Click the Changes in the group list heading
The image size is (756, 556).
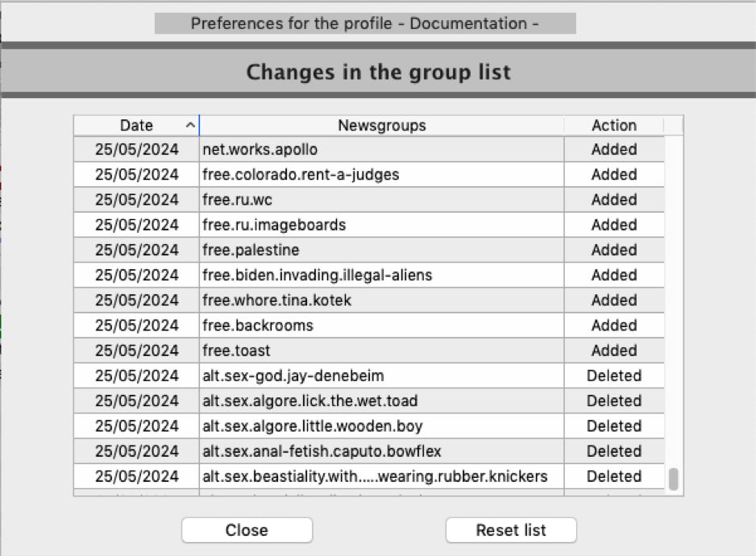378,73
